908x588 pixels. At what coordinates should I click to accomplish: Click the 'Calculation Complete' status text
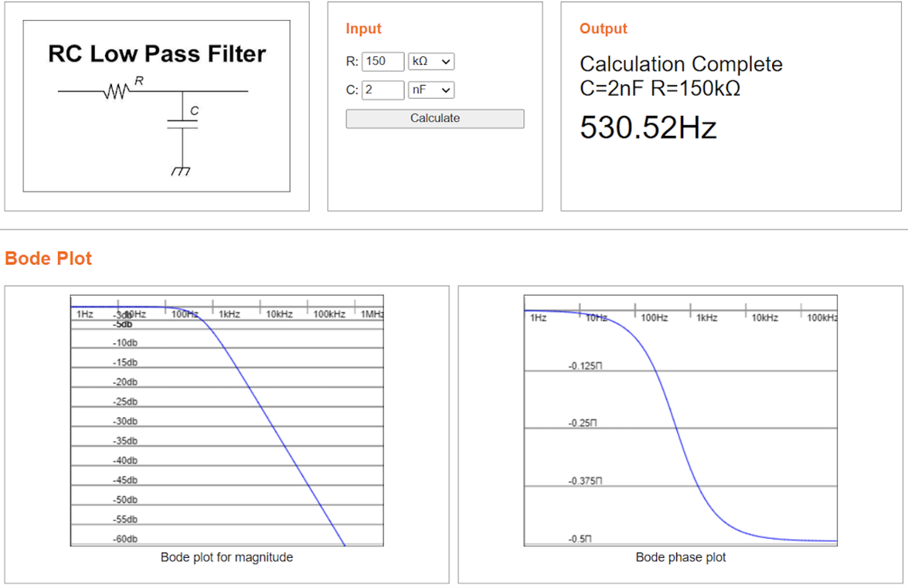tap(680, 64)
